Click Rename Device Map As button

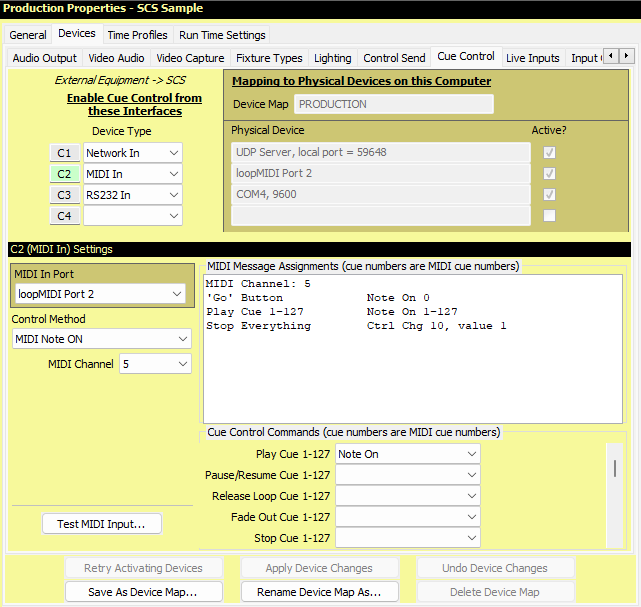[319, 592]
